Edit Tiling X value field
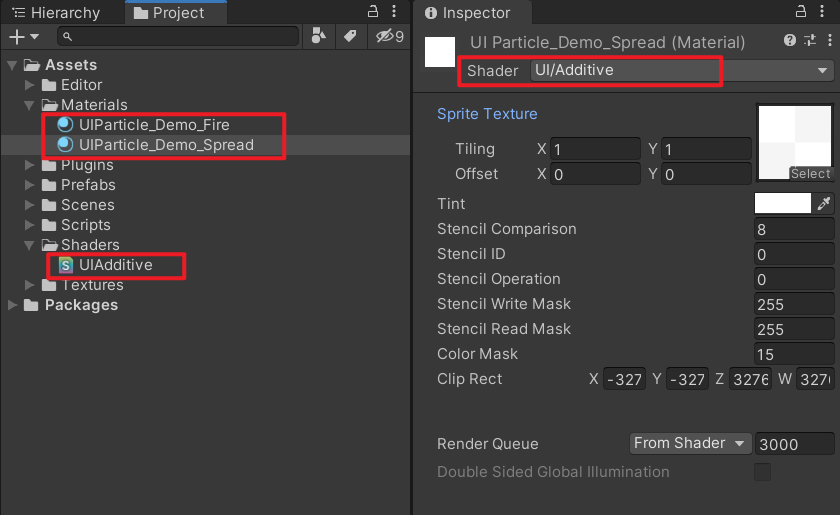Image resolution: width=840 pixels, height=515 pixels. coord(595,149)
